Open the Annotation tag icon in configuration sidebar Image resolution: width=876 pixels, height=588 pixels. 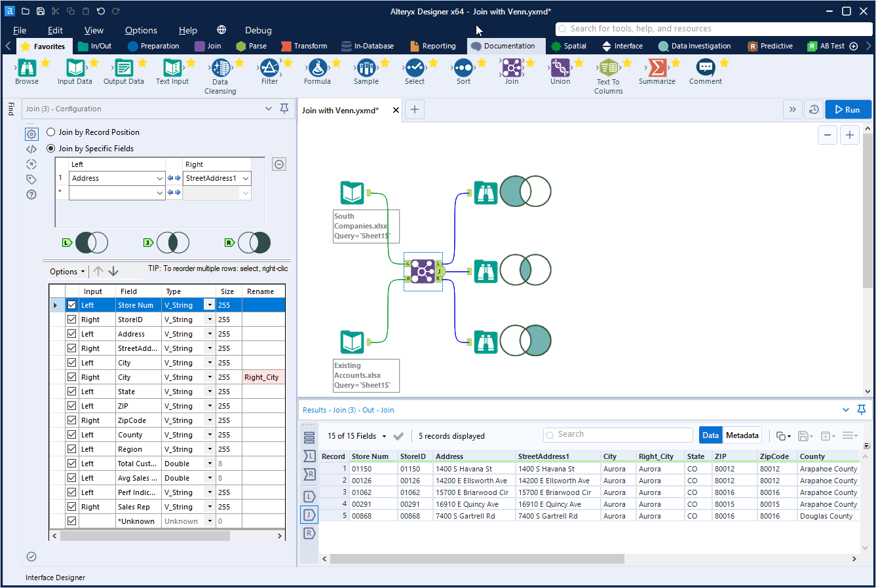(31, 179)
